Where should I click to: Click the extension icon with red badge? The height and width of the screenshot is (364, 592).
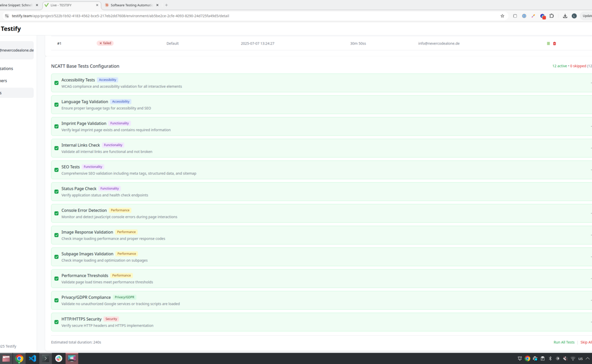click(x=543, y=16)
